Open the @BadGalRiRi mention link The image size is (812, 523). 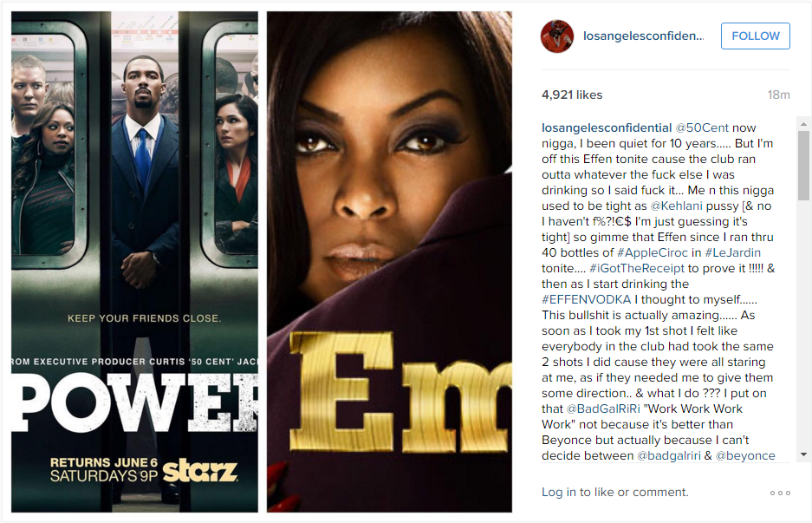[603, 409]
